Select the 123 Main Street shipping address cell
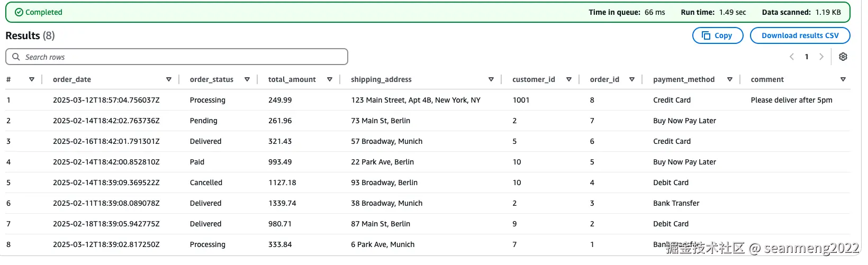The height and width of the screenshot is (265, 868). click(x=415, y=100)
